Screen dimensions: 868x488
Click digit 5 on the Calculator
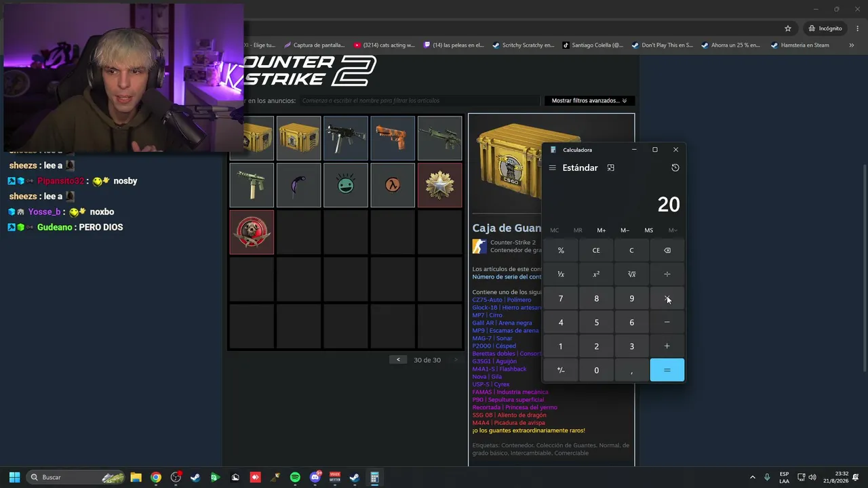pyautogui.click(x=596, y=323)
